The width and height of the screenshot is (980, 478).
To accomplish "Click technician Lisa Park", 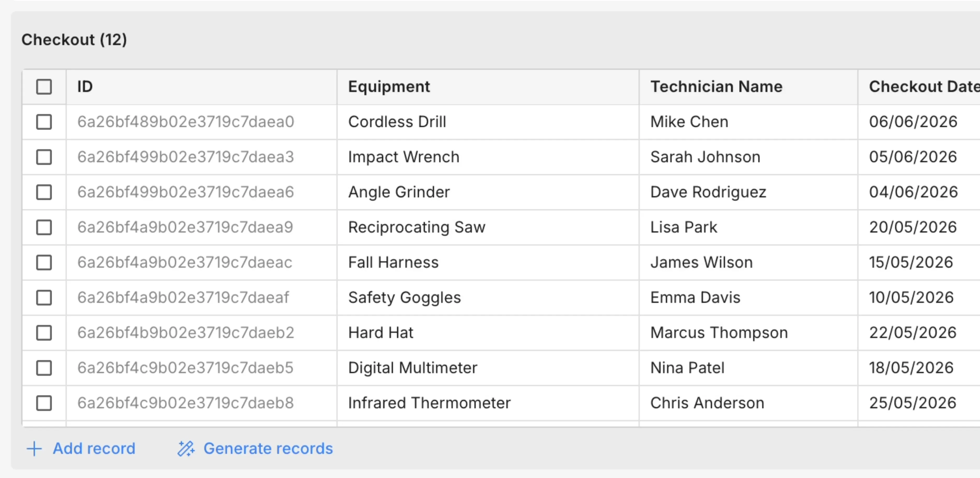I will click(684, 228).
